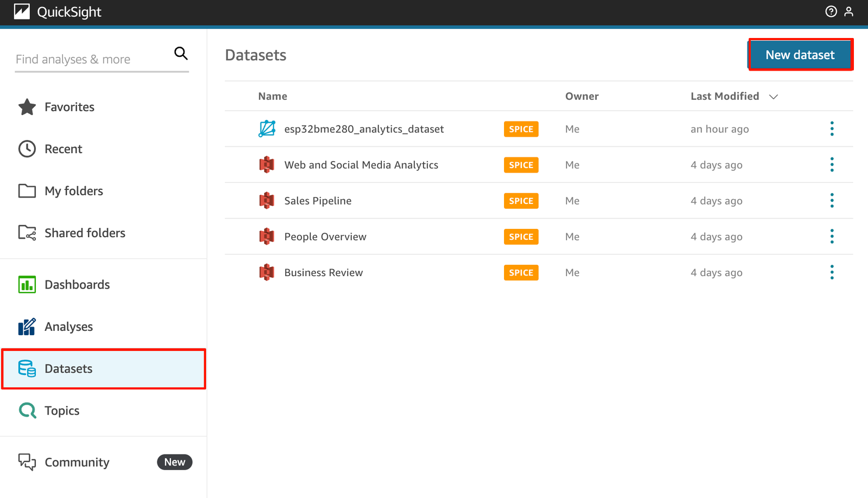The image size is (868, 498).
Task: Open actions menu for Business Review
Action: pos(832,272)
